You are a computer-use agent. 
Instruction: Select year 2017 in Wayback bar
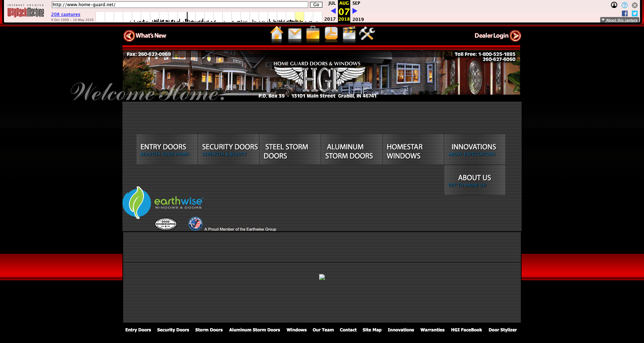click(x=330, y=19)
